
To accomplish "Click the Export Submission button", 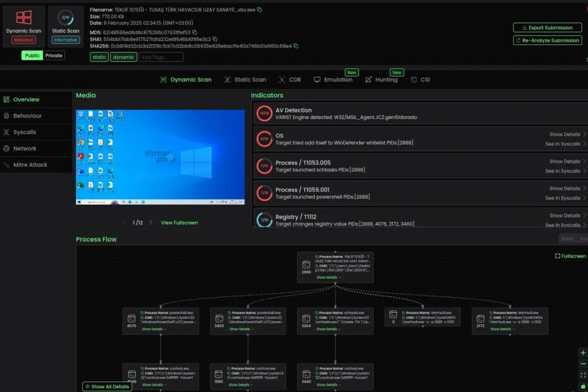I will (547, 28).
